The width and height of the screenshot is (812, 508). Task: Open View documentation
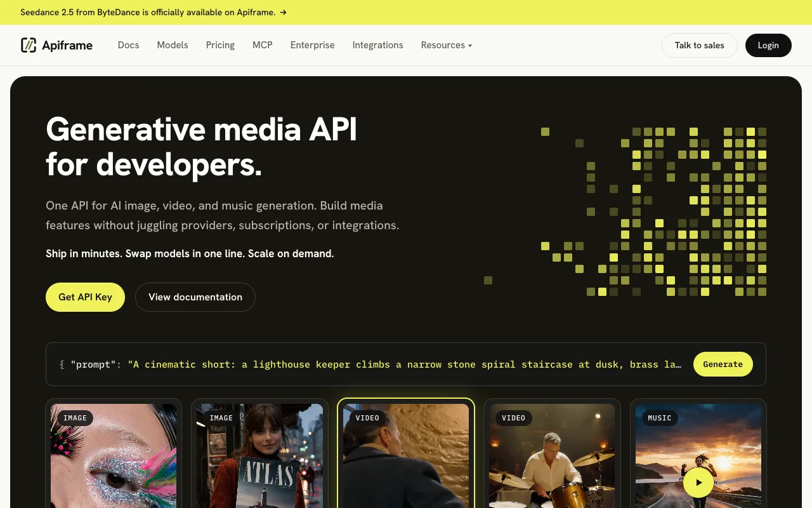195,297
